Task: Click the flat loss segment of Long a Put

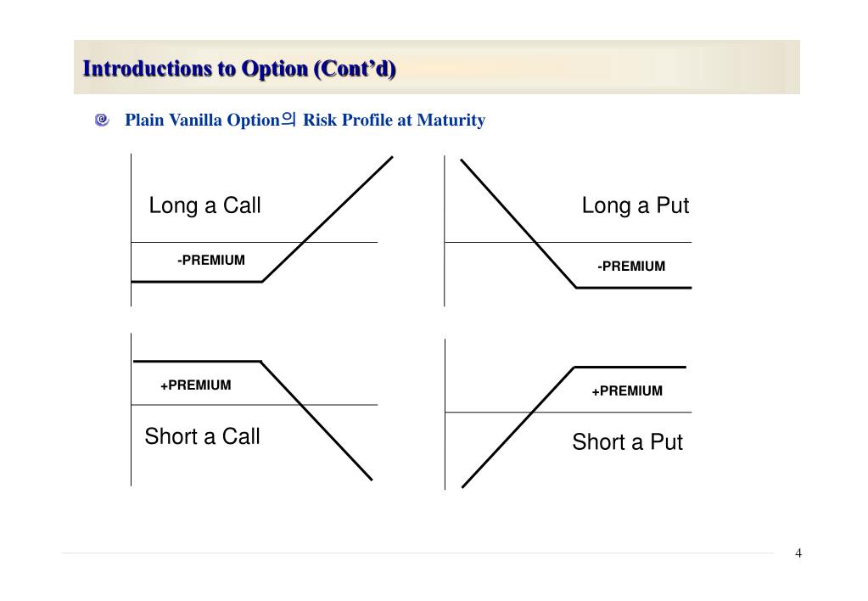Action: (x=634, y=288)
